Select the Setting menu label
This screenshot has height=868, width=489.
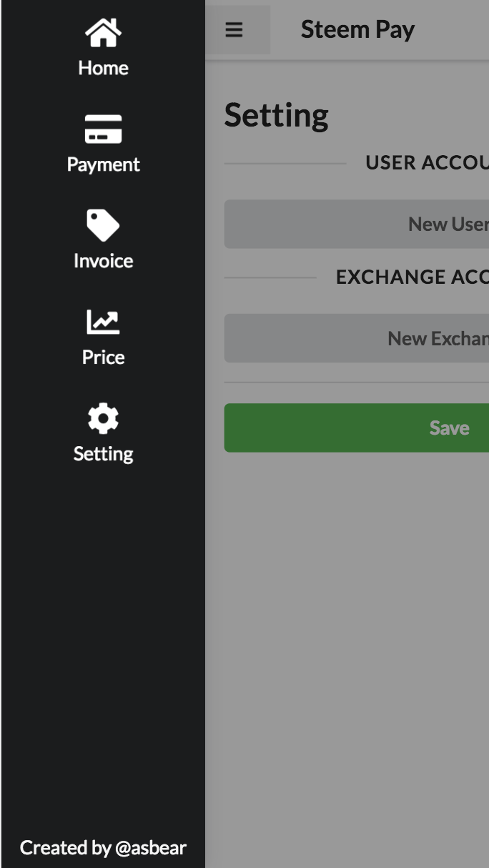(103, 454)
